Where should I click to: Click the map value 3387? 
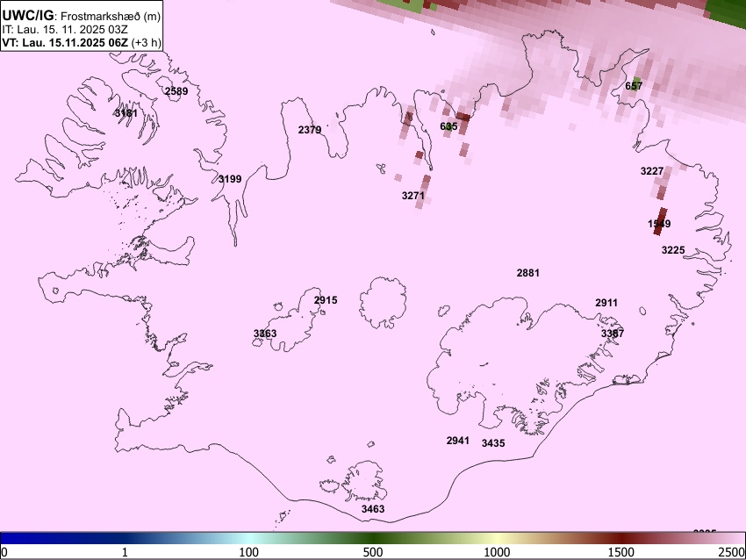click(613, 333)
